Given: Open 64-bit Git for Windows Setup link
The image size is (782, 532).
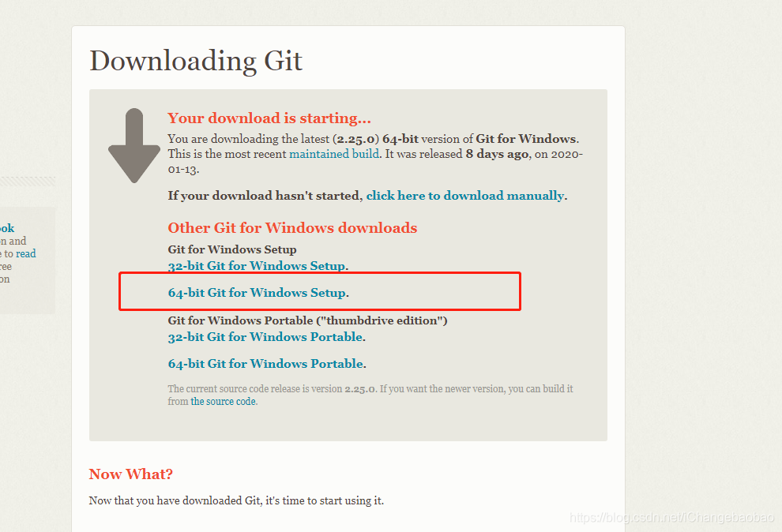Looking at the screenshot, I should point(257,292).
